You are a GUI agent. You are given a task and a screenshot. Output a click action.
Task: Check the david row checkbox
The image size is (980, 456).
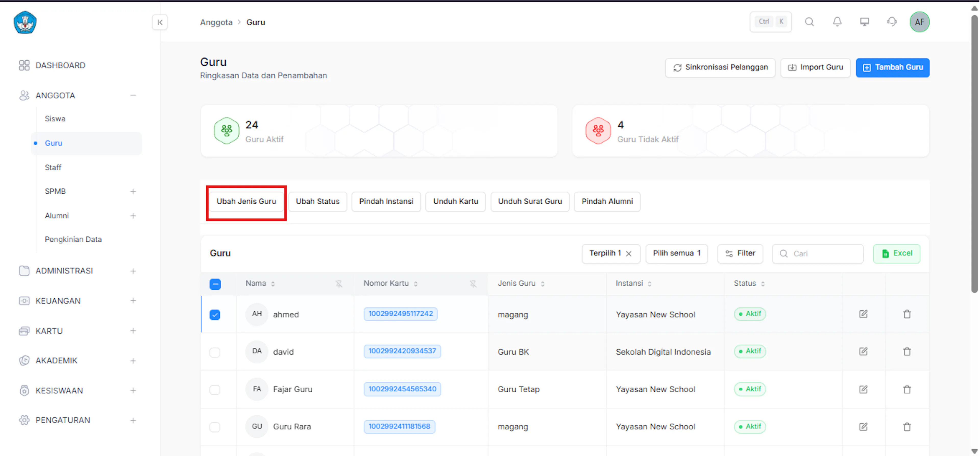pyautogui.click(x=215, y=352)
